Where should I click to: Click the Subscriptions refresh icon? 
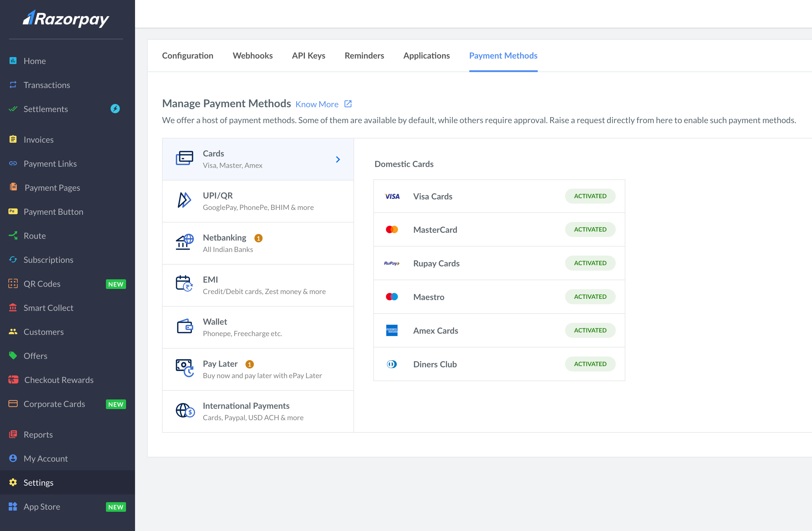click(x=13, y=259)
